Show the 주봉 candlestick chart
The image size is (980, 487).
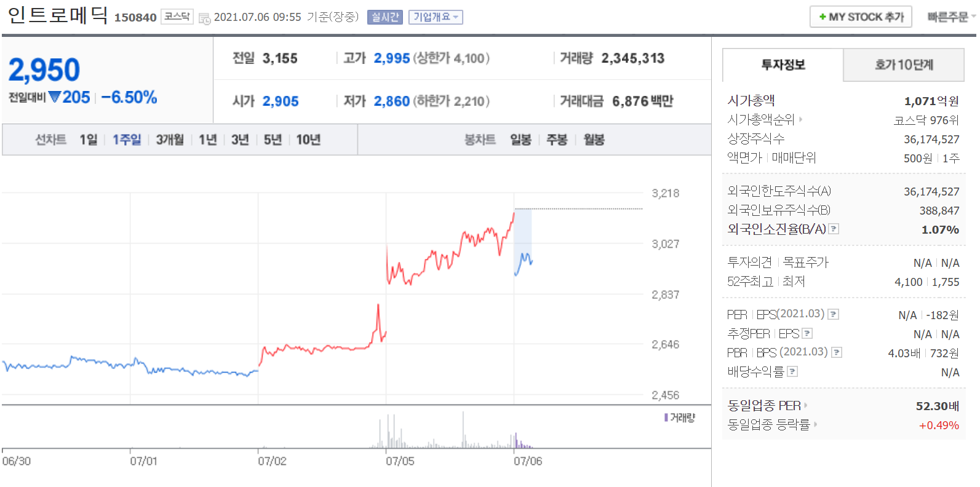pos(557,140)
